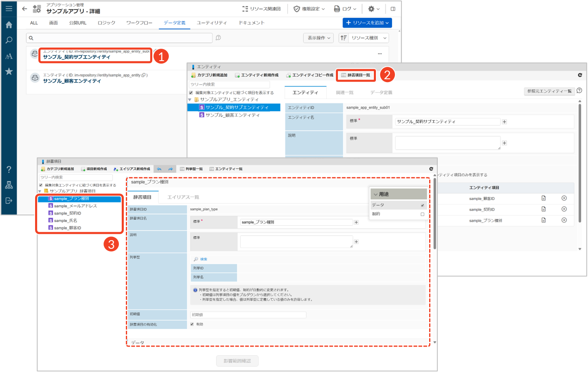
Task: Click the logout icon in left sidebar
Action: click(9, 201)
